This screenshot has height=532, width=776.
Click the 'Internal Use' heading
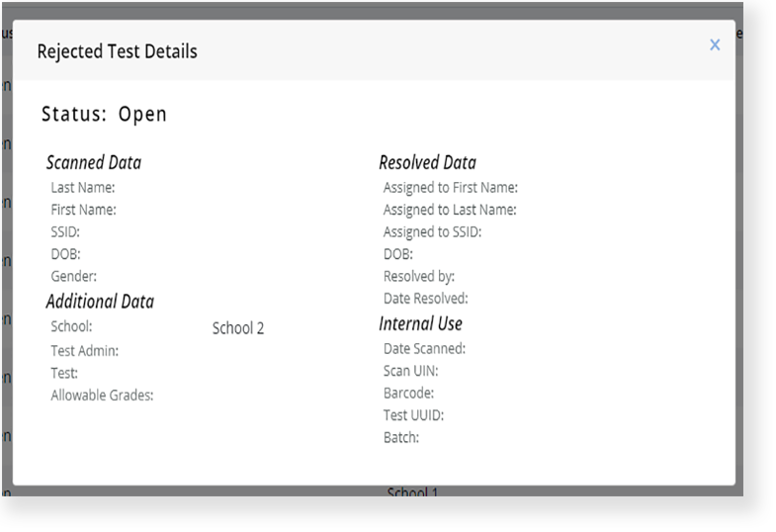(421, 323)
